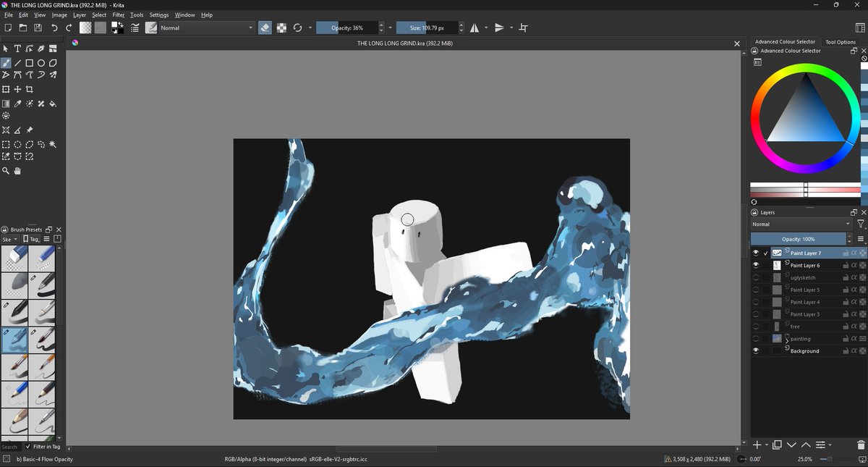Select the Rectangle shape tool
Image resolution: width=868 pixels, height=467 pixels.
point(30,63)
